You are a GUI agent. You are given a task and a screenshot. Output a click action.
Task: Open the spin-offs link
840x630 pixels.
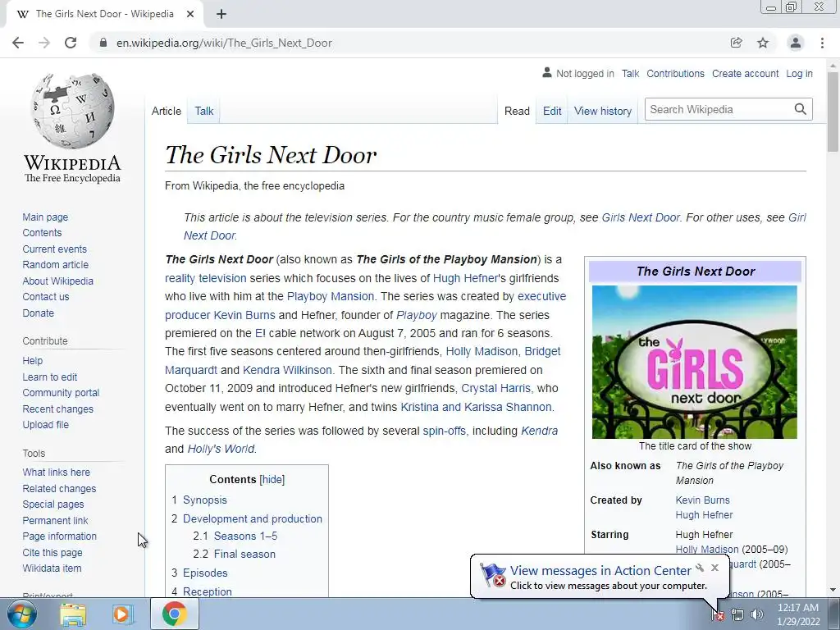tap(444, 431)
